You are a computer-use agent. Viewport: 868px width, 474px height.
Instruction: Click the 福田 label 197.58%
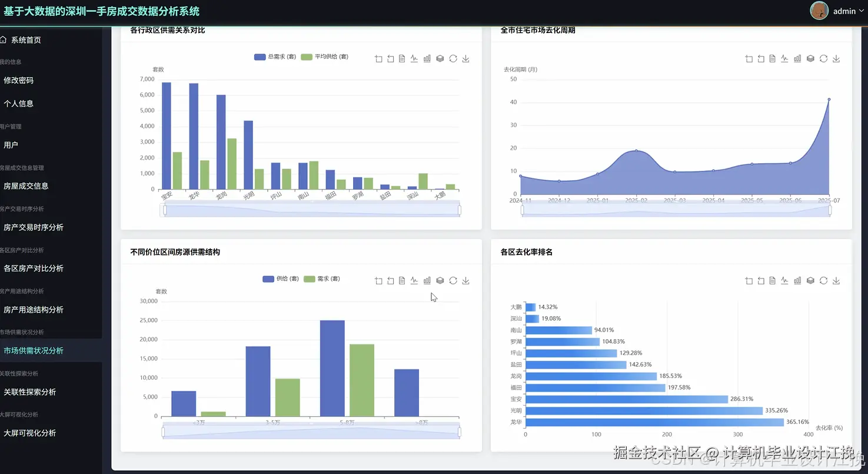click(679, 387)
